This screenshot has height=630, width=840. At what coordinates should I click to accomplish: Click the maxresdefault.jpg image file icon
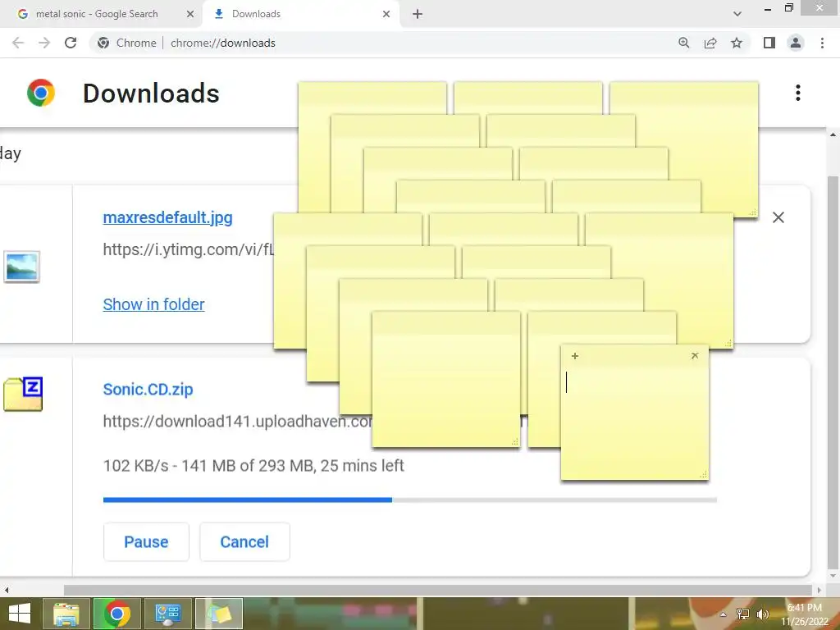(x=22, y=267)
